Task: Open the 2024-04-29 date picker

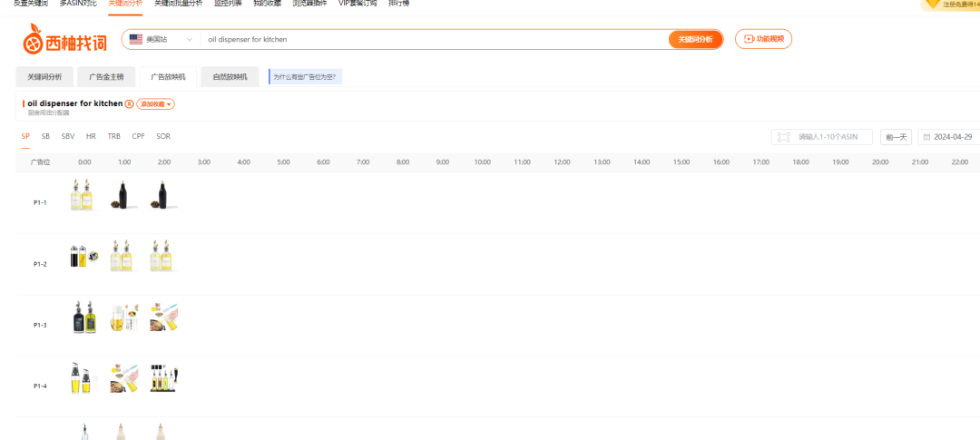Action: point(953,137)
